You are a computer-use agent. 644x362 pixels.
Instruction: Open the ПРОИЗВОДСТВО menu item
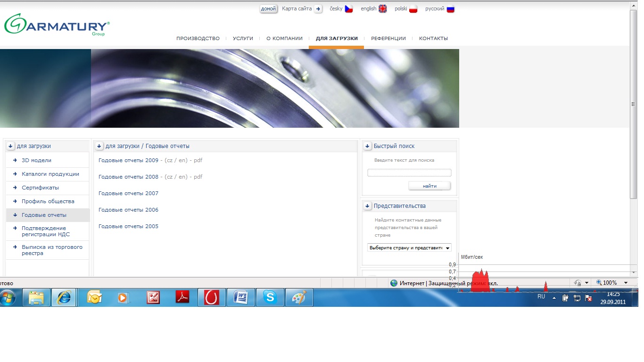pos(198,39)
